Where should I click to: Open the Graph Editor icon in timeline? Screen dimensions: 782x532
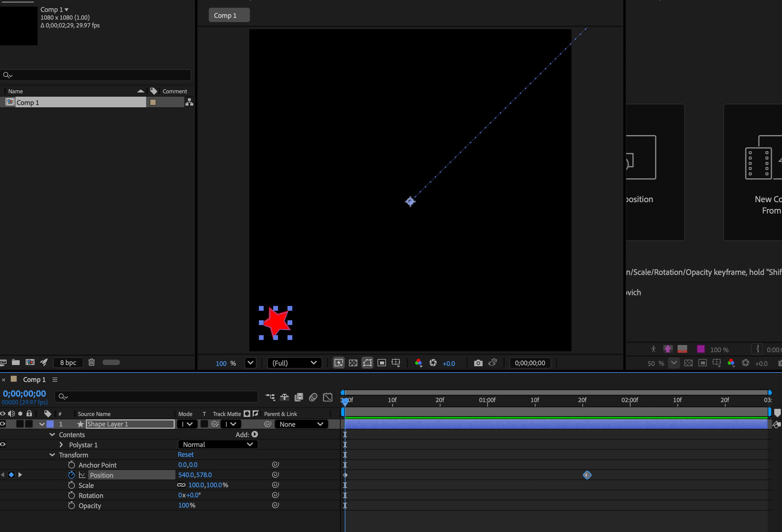[x=327, y=397]
